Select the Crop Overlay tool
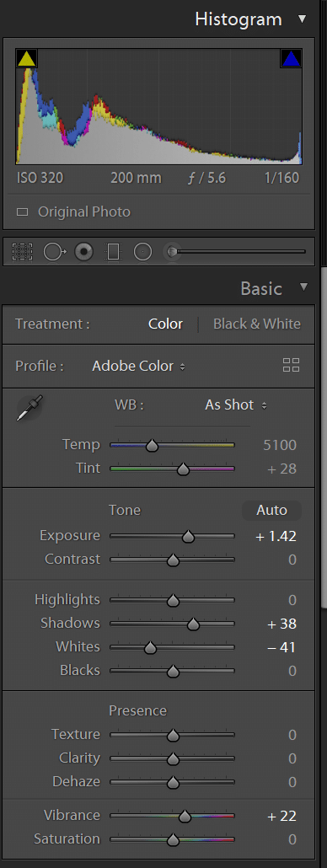 coord(22,252)
